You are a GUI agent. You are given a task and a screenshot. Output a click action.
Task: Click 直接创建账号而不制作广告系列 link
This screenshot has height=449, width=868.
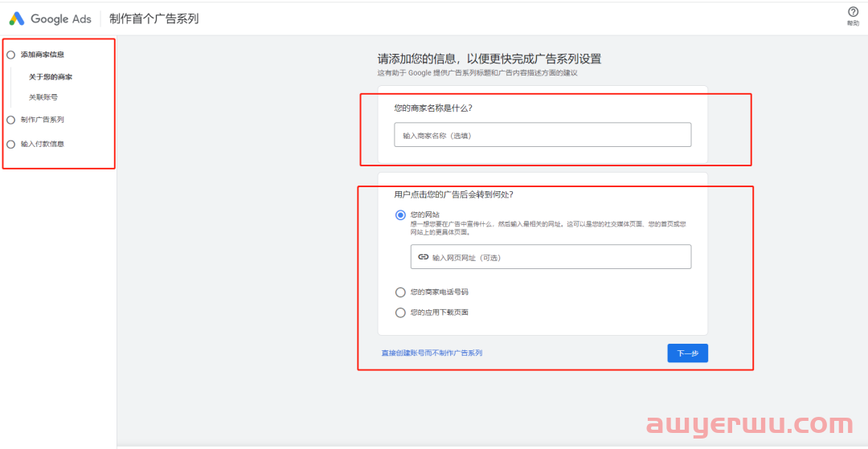pos(432,353)
